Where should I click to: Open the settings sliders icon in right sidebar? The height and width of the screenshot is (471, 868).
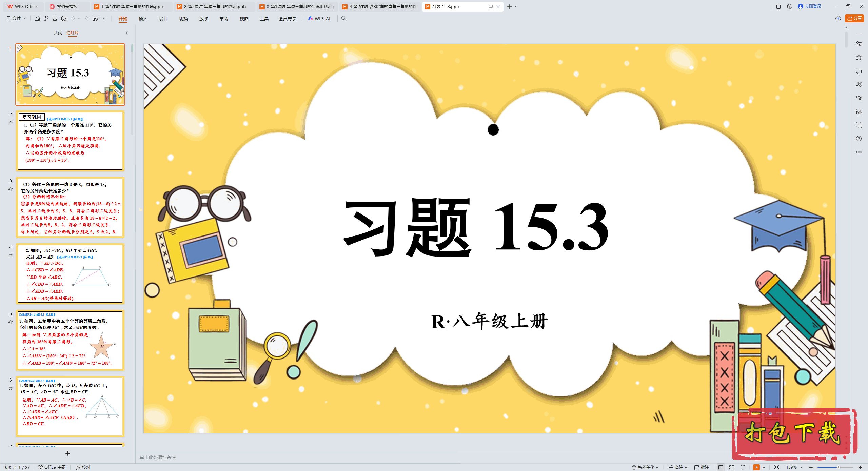(x=859, y=44)
